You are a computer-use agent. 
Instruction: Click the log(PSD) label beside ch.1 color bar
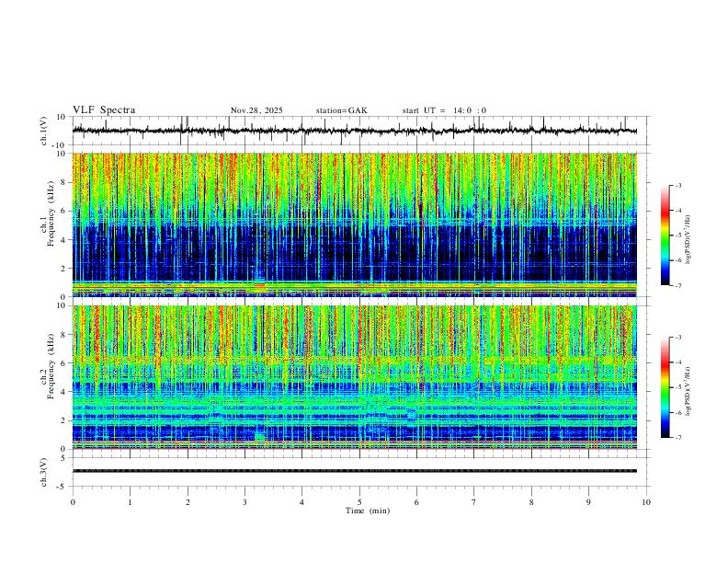pos(688,240)
